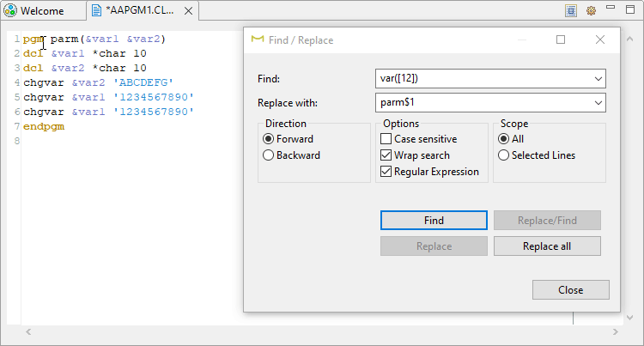This screenshot has height=346, width=644.
Task: Enable the Case sensitive checkbox
Action: (x=386, y=139)
